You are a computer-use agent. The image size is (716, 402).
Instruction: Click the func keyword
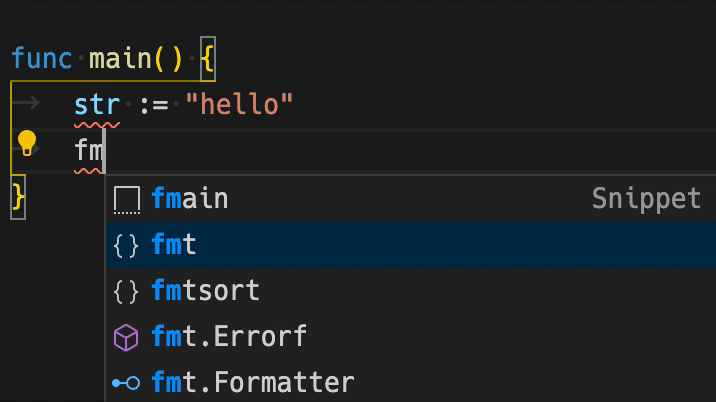[41, 58]
